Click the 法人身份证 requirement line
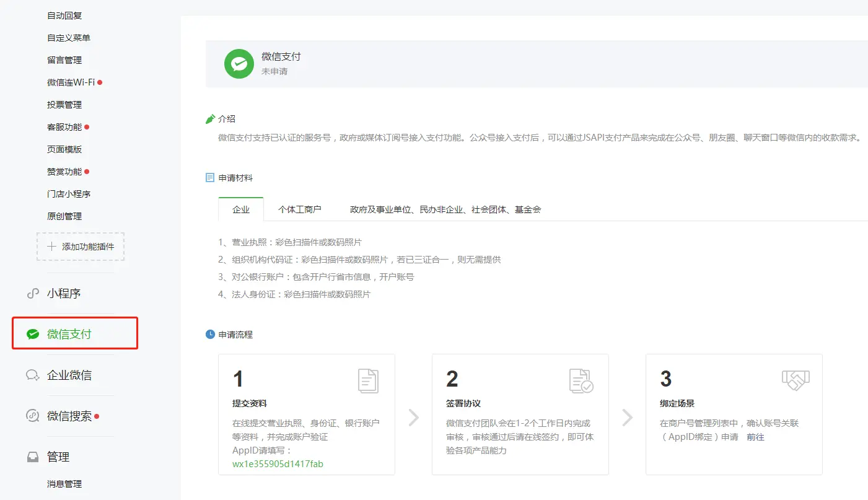The image size is (868, 500). (x=294, y=294)
